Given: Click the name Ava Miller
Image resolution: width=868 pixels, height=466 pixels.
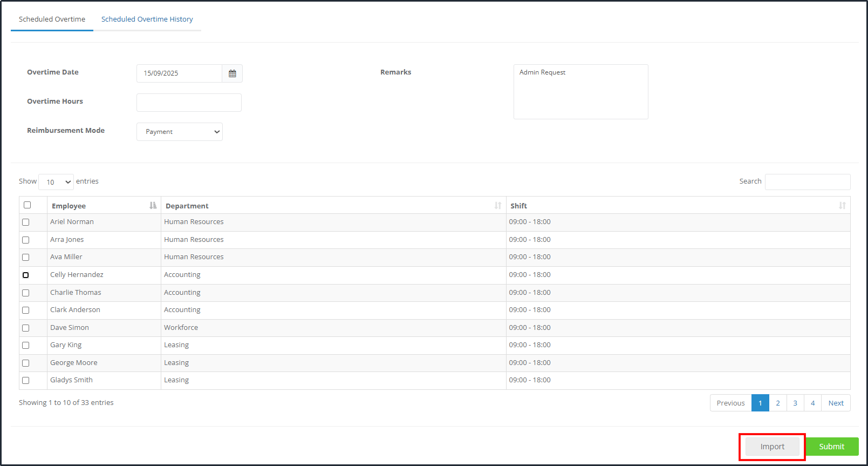Looking at the screenshot, I should pos(66,256).
